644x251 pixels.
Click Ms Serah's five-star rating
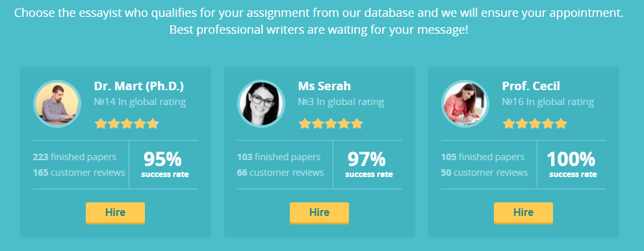[331, 123]
